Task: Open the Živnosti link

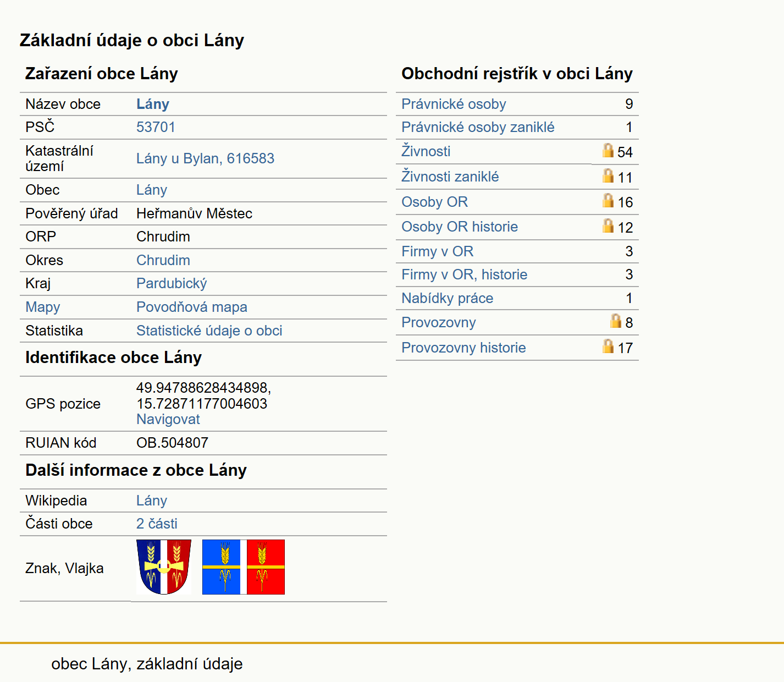Action: click(426, 151)
